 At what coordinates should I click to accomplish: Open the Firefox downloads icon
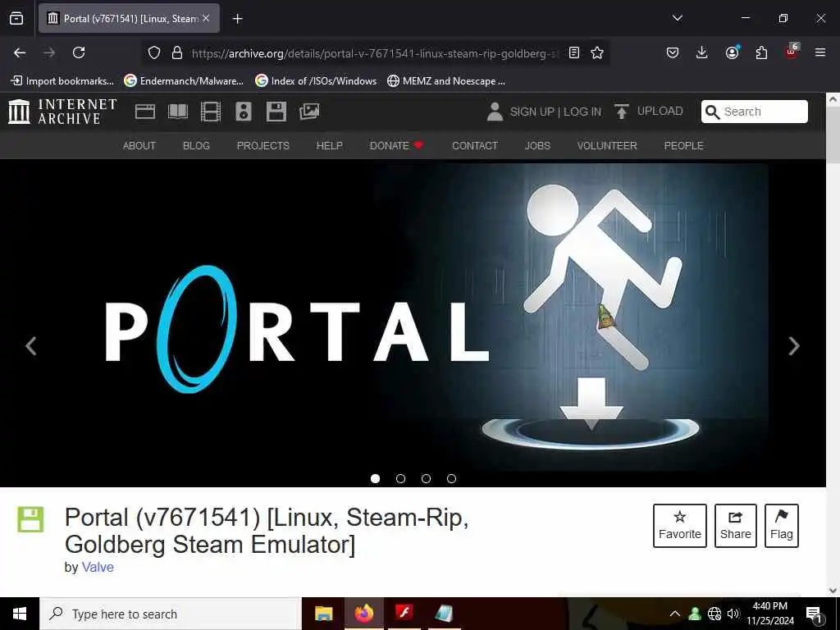point(702,52)
